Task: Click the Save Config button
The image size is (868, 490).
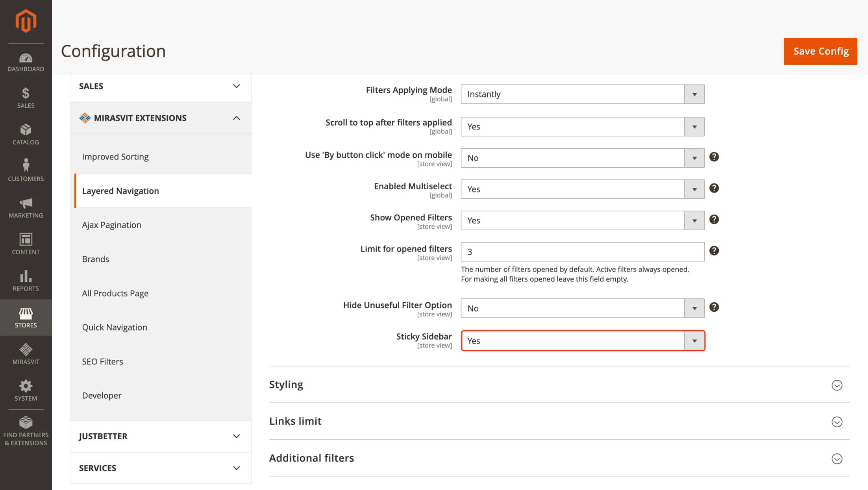Action: [x=820, y=51]
